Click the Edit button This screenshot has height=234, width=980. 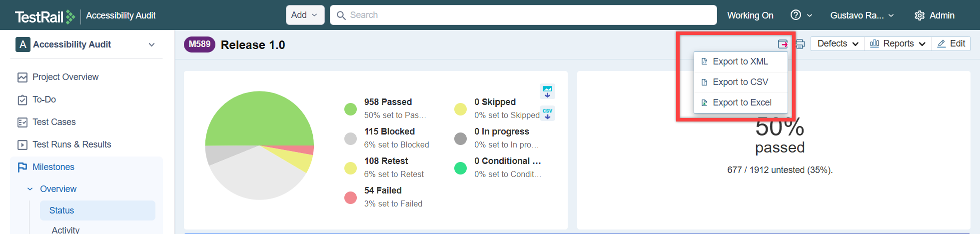[x=951, y=43]
